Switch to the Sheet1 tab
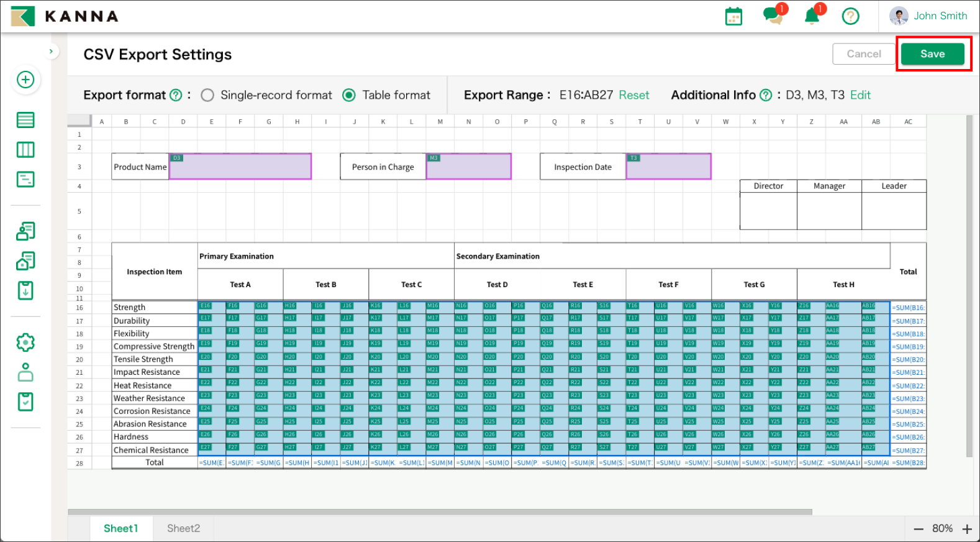This screenshot has width=980, height=542. coord(120,528)
